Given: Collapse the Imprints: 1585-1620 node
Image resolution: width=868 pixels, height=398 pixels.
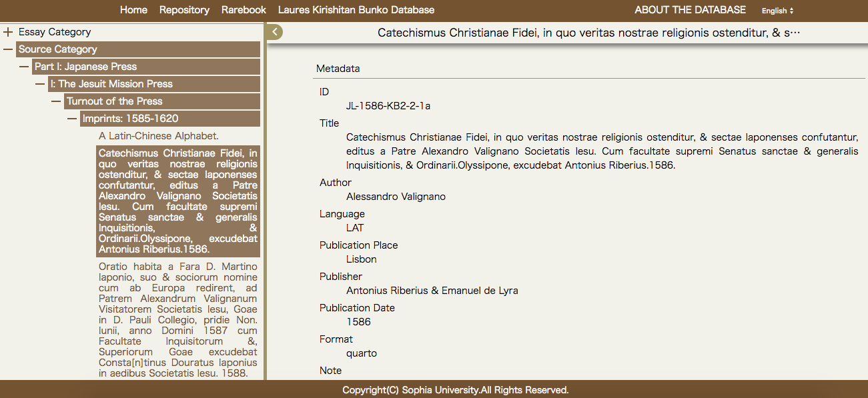Looking at the screenshot, I should [x=72, y=119].
